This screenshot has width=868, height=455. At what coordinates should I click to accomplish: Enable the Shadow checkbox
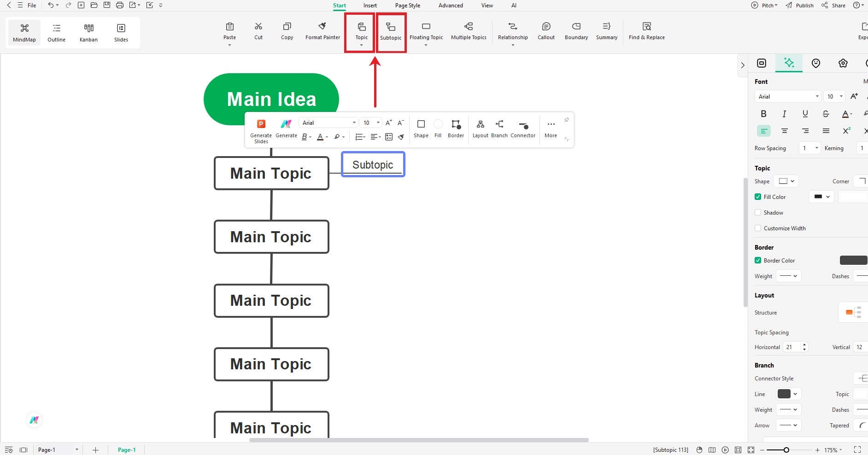pyautogui.click(x=758, y=212)
